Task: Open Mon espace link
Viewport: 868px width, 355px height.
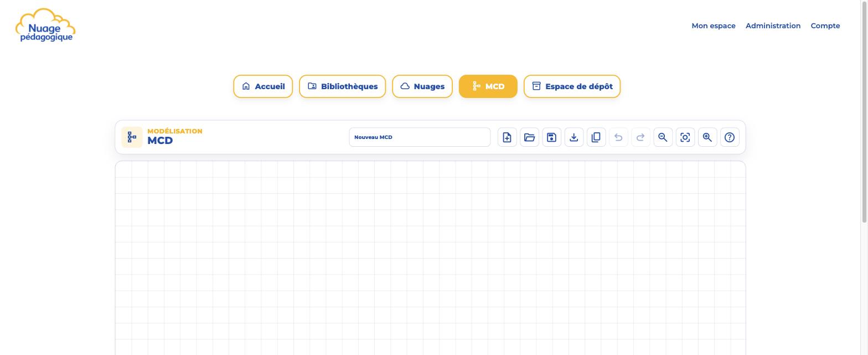Action: 714,25
